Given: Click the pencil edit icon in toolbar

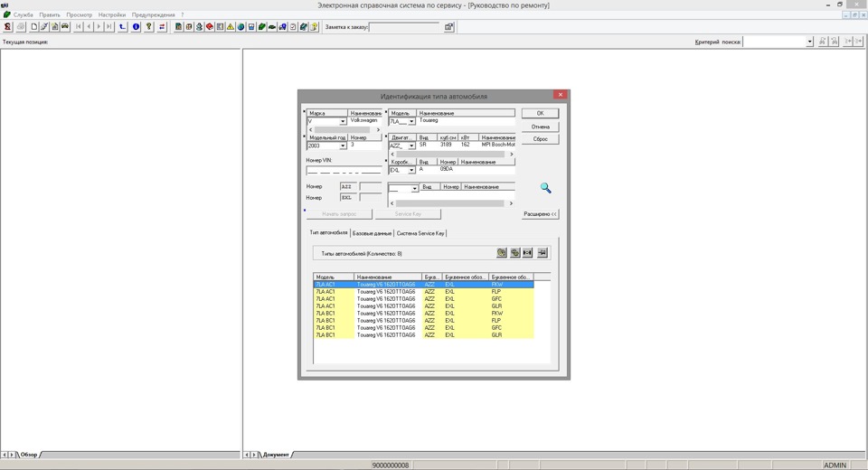Looking at the screenshot, I should pyautogui.click(x=44, y=26).
